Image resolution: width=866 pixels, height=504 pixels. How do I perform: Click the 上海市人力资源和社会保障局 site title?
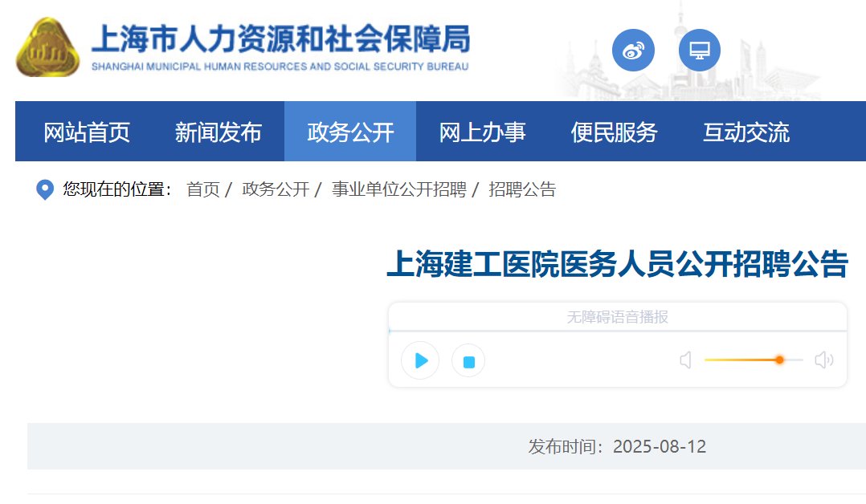280,39
